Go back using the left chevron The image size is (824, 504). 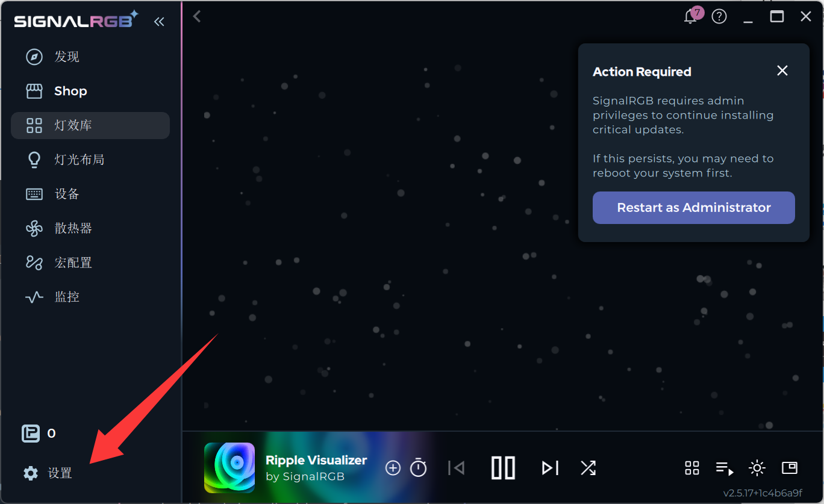[197, 17]
